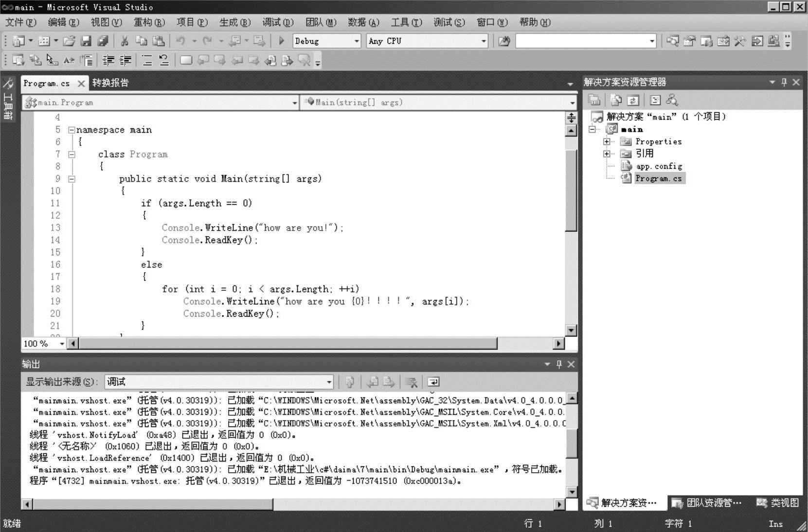Click the New Project toolbar icon
The width and height of the screenshot is (808, 532).
pos(18,41)
